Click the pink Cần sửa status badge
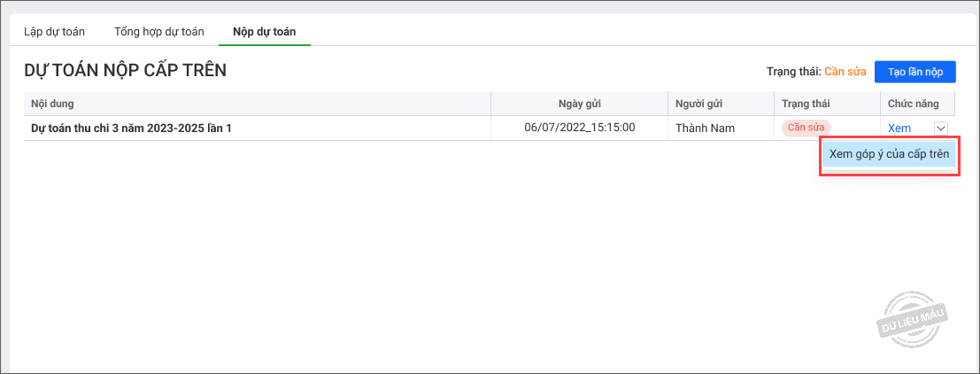The image size is (980, 374). [x=806, y=128]
